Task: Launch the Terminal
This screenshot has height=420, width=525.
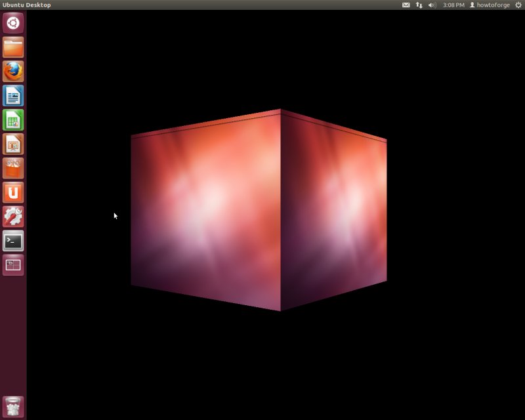Action: (x=13, y=240)
